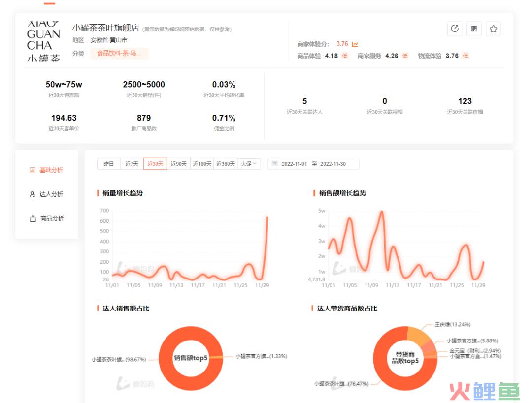
Task: Click the 小罐茶官方旗...(1.33%) legend label
Action: pyautogui.click(x=262, y=356)
